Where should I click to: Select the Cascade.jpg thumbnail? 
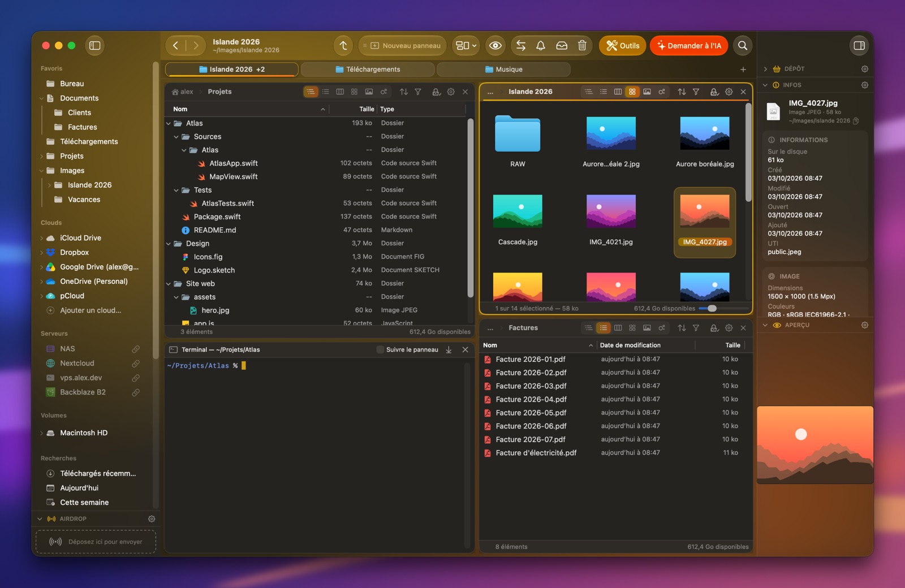coord(518,211)
